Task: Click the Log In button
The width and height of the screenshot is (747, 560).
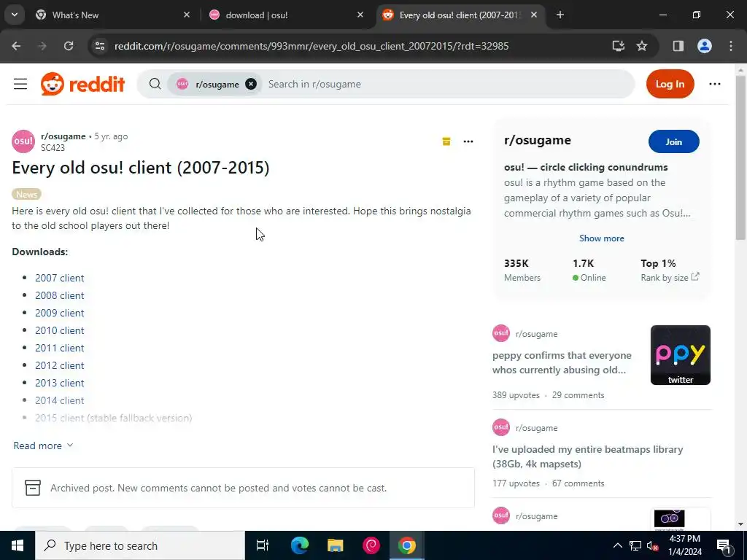Action: pyautogui.click(x=670, y=85)
